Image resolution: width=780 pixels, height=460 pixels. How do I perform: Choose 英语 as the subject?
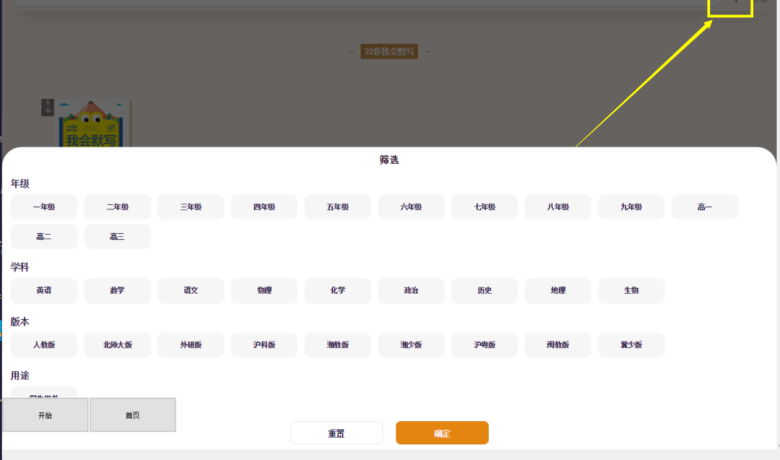[44, 291]
